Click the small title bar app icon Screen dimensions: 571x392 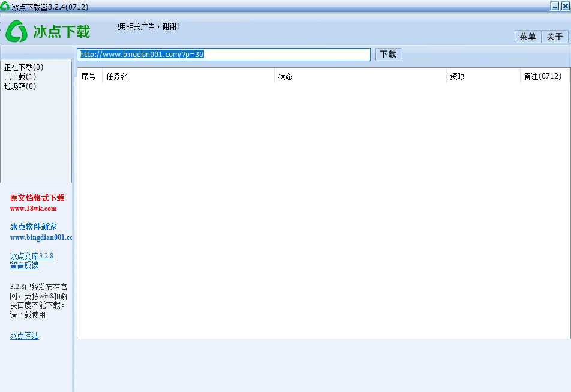[5, 6]
